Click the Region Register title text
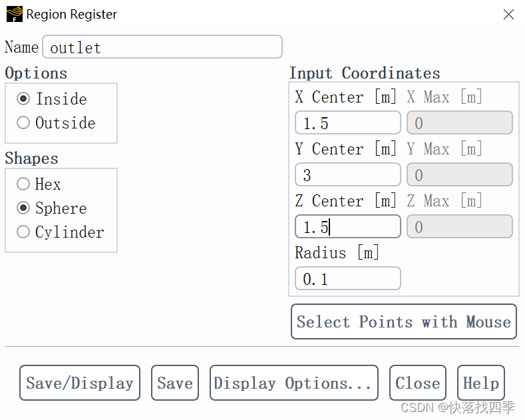The height and width of the screenshot is (420, 525). [72, 15]
